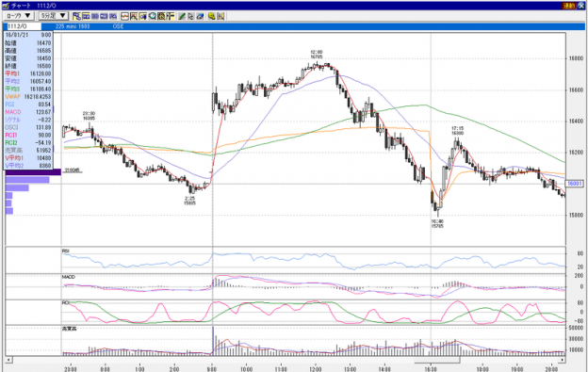Click the magnifier zoom icon in the toolbar

(153, 16)
